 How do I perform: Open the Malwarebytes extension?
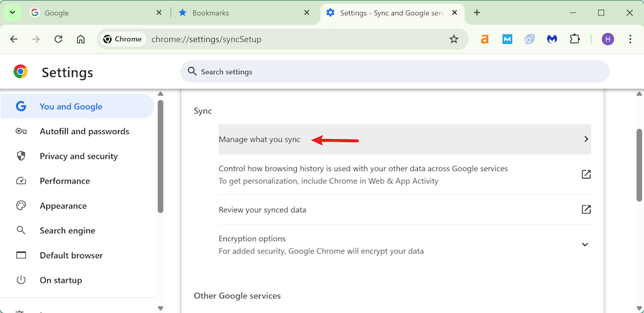552,39
